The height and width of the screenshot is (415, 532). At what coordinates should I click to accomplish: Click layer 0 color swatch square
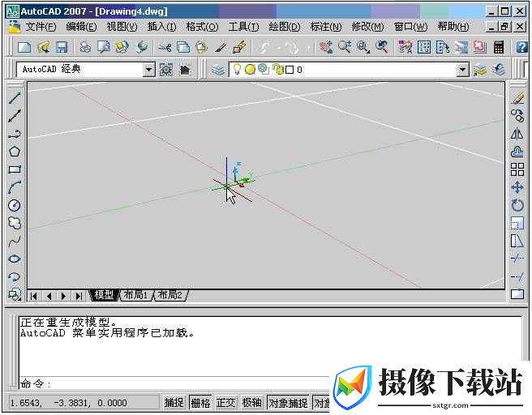click(x=290, y=70)
